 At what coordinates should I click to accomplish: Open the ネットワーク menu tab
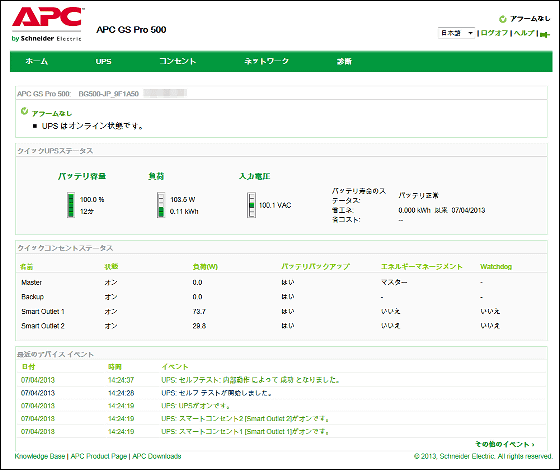(x=266, y=61)
